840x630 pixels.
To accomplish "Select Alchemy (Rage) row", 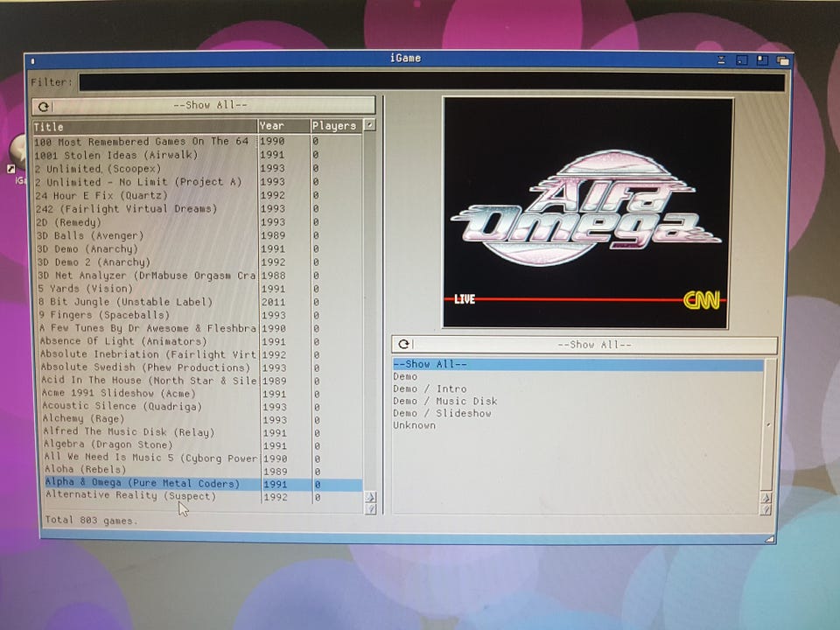I will 203,419.
